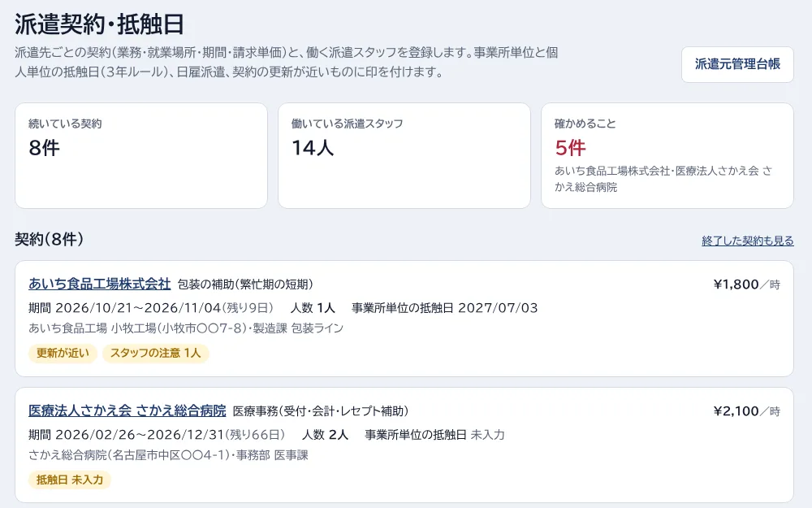
Task: Click the 事業所単位の抵触日 未入力 text
Action: 434,434
